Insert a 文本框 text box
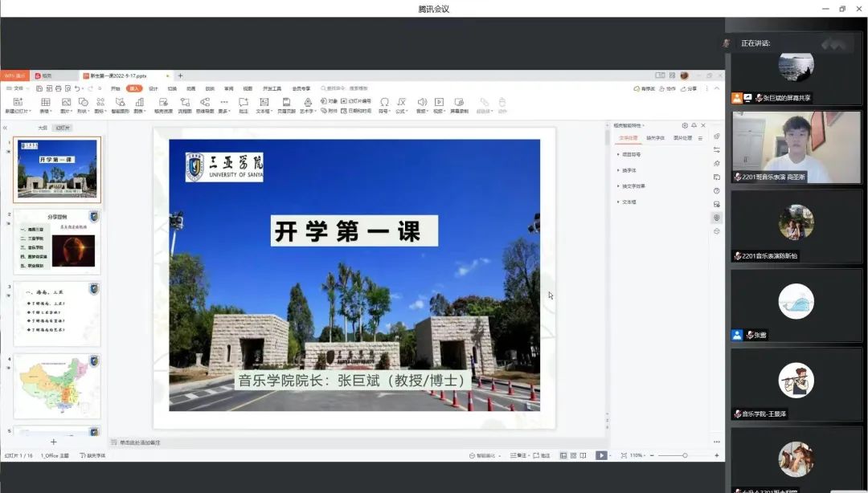868x493 pixels. click(264, 103)
